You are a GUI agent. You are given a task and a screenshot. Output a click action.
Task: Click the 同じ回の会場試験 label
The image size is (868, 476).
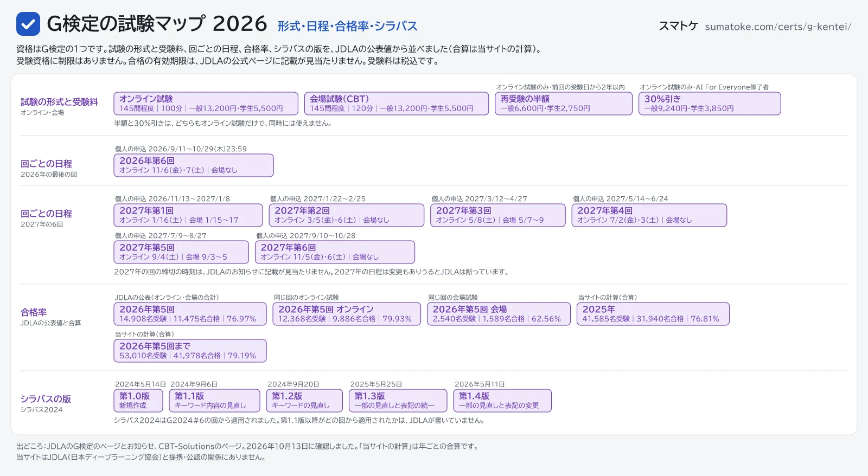[x=453, y=297]
